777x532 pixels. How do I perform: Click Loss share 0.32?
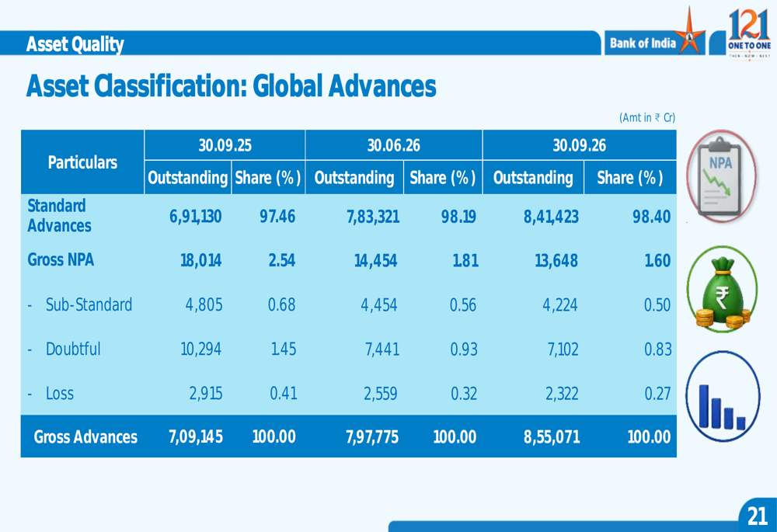(x=464, y=394)
